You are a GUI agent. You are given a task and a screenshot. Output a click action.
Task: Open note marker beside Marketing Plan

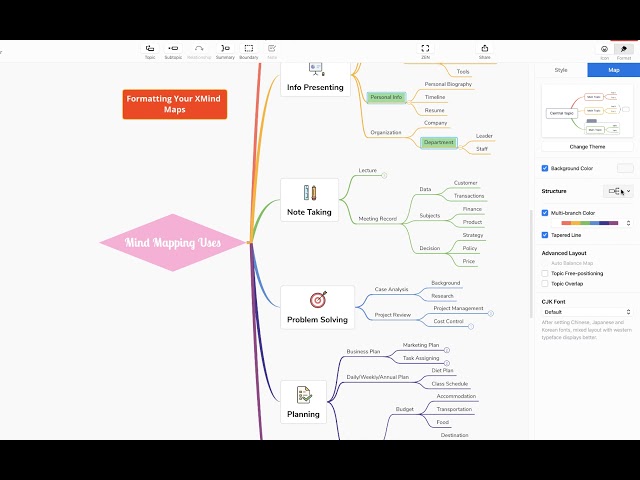click(447, 350)
